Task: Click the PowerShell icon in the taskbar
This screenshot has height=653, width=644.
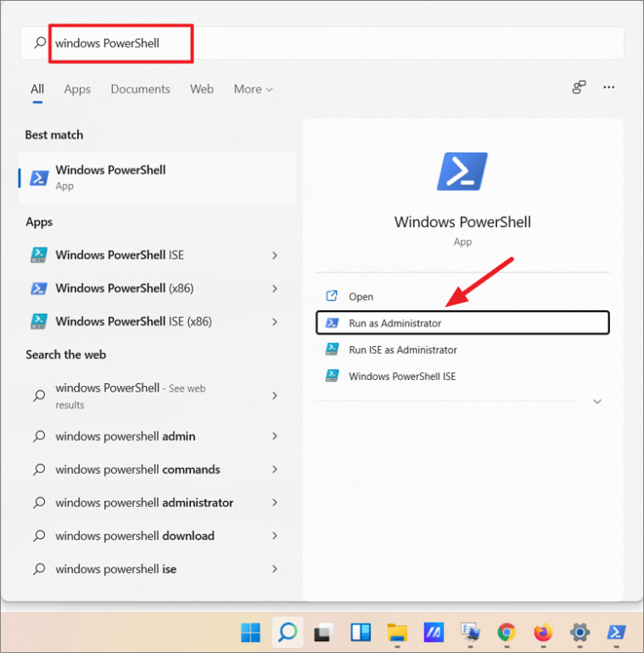Action: pos(617,632)
